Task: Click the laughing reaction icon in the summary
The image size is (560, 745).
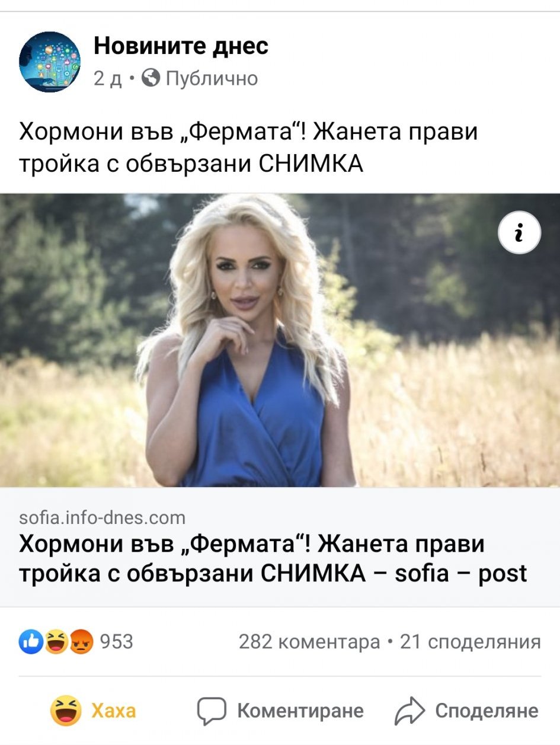Action: (x=56, y=642)
